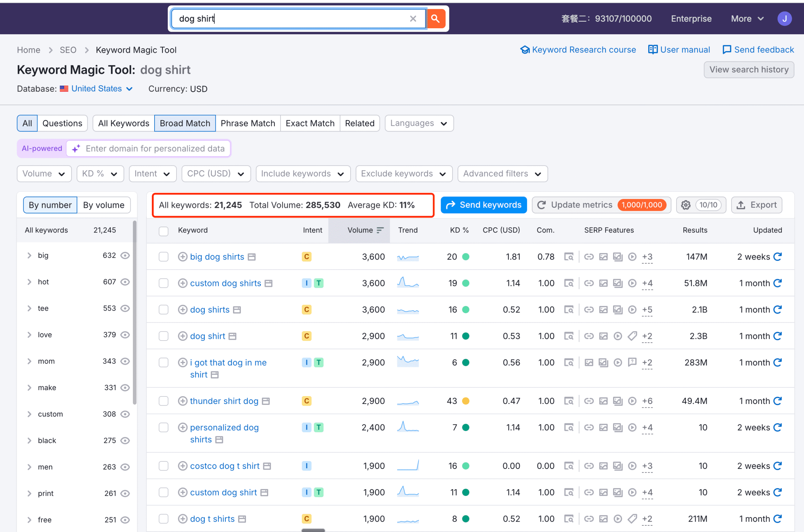
Task: Open SERP snapshot icon next to dog shirt
Action: pos(232,336)
